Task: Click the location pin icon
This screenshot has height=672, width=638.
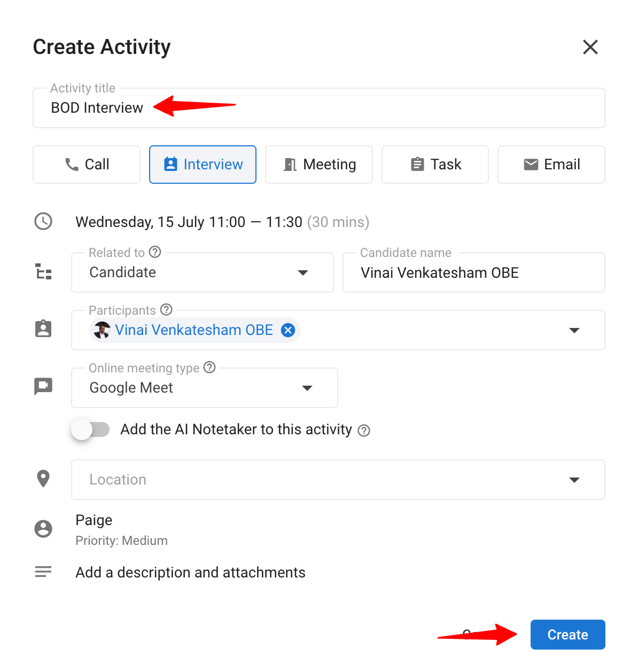Action: tap(43, 479)
